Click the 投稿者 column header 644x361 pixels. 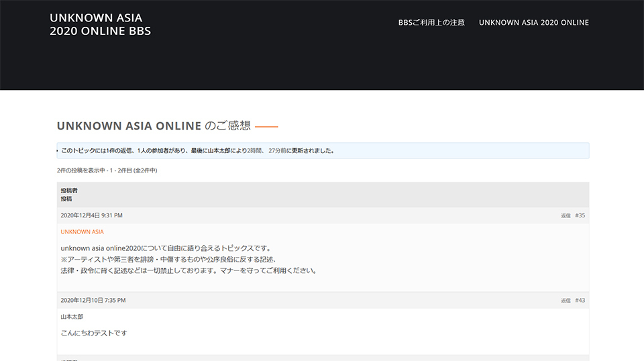click(x=69, y=191)
